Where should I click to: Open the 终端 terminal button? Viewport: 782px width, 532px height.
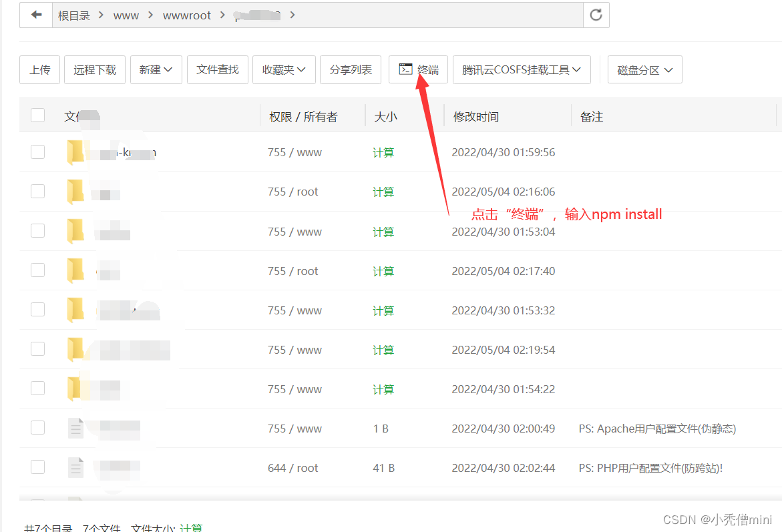pos(419,70)
